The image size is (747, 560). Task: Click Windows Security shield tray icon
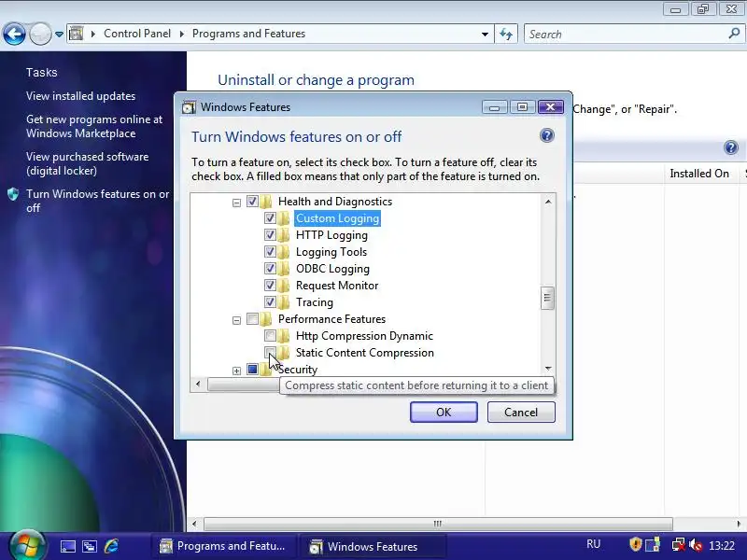coord(636,544)
